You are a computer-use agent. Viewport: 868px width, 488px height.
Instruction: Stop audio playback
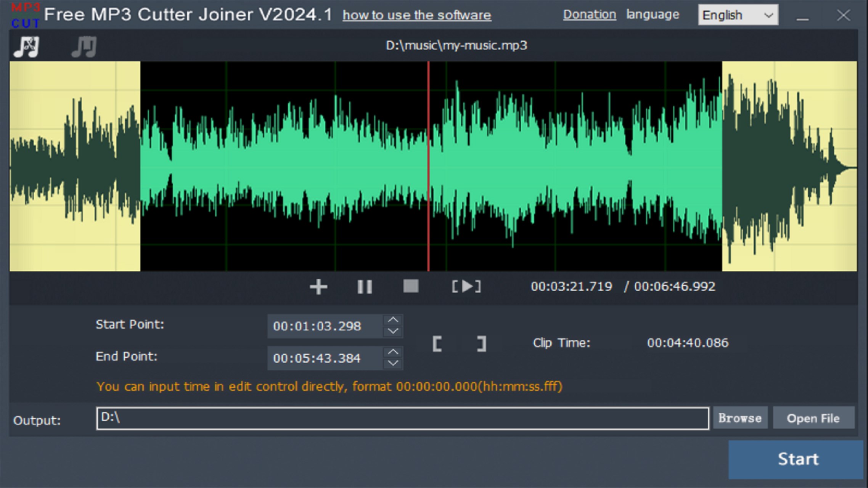click(411, 286)
